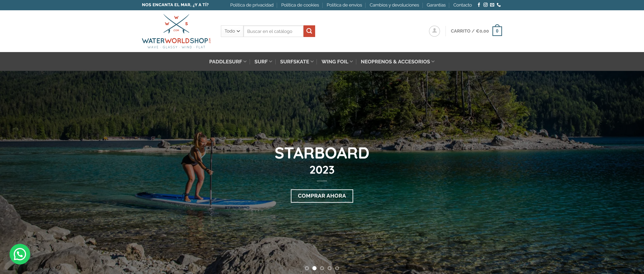This screenshot has height=274, width=644.
Task: Open the user account icon
Action: [434, 31]
